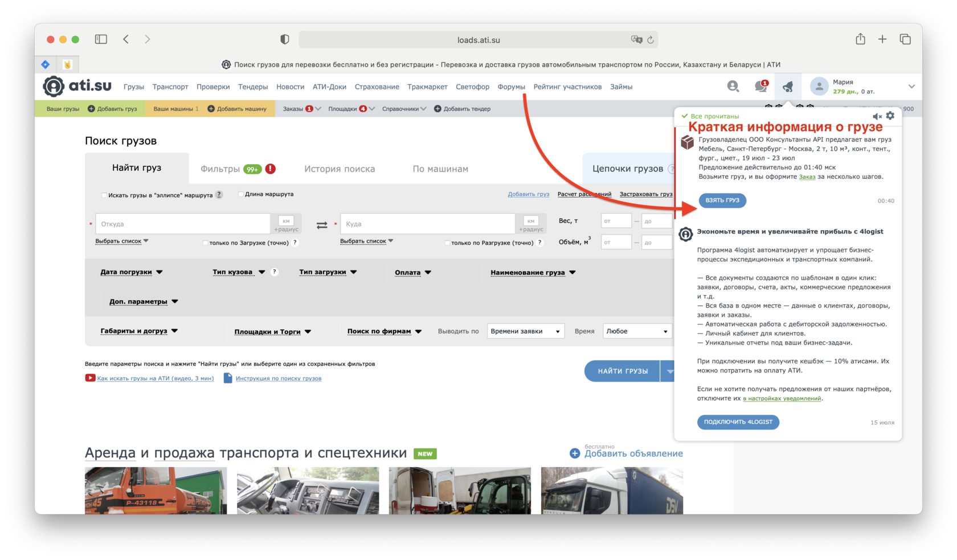
Task: Click the ati.su logo
Action: 77,87
